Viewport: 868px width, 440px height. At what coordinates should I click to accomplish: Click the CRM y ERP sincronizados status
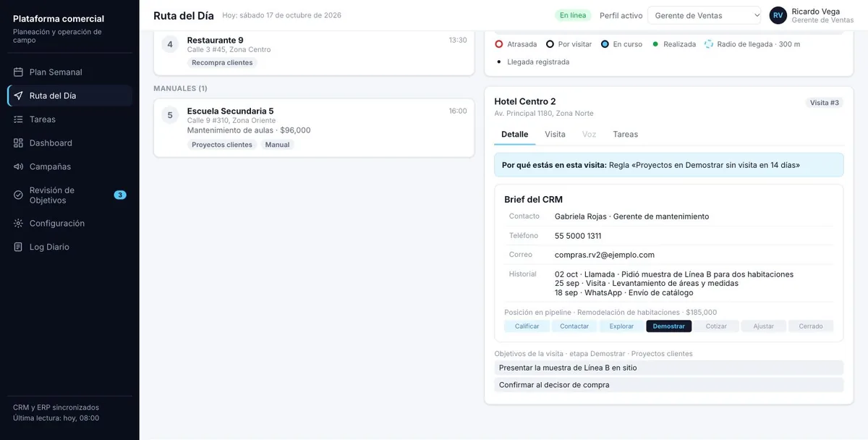tap(56, 407)
